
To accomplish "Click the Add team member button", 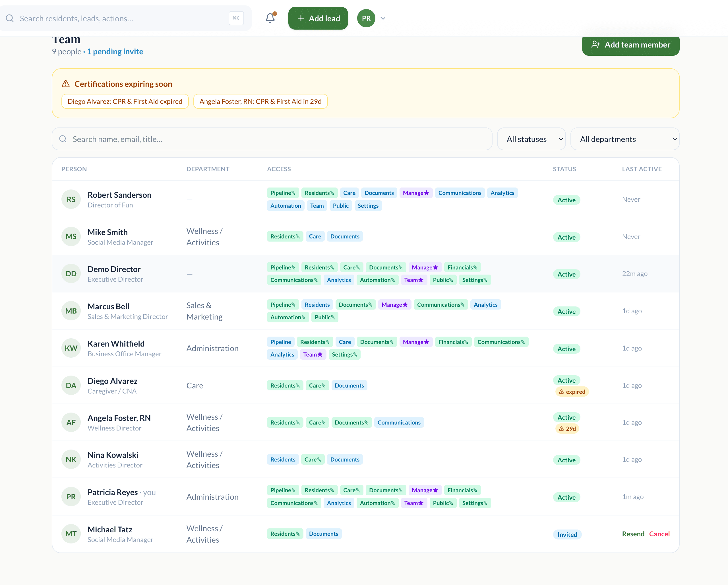I will 630,45.
